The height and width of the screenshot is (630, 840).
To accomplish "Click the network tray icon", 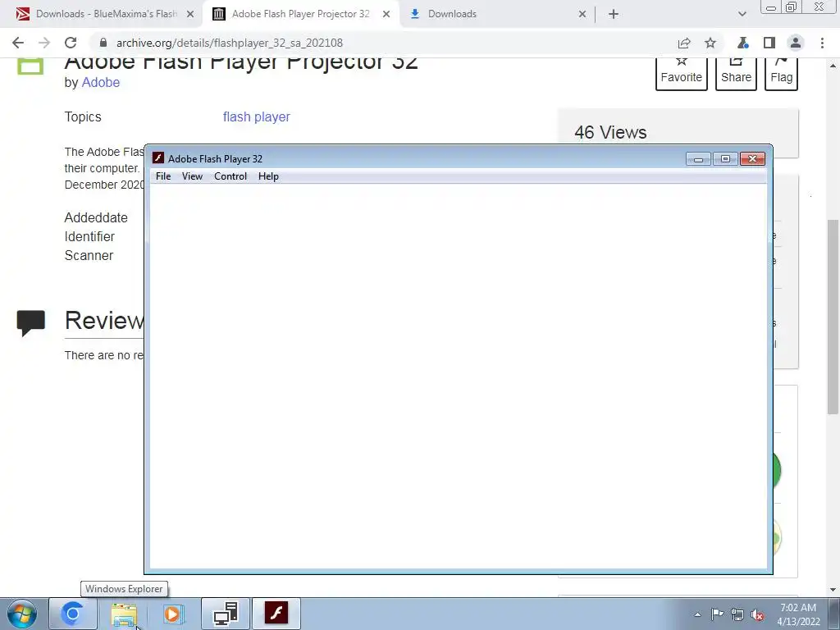I will 737,614.
